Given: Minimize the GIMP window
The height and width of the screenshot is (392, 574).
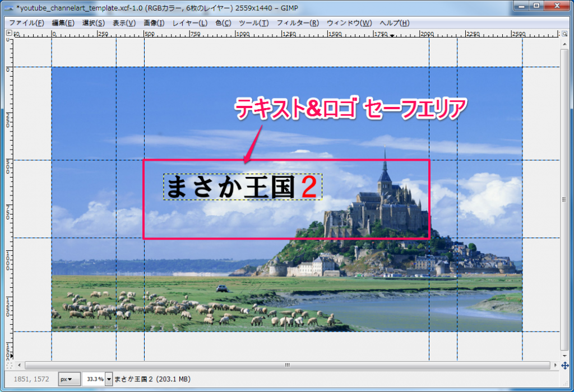Looking at the screenshot, I should point(521,6).
